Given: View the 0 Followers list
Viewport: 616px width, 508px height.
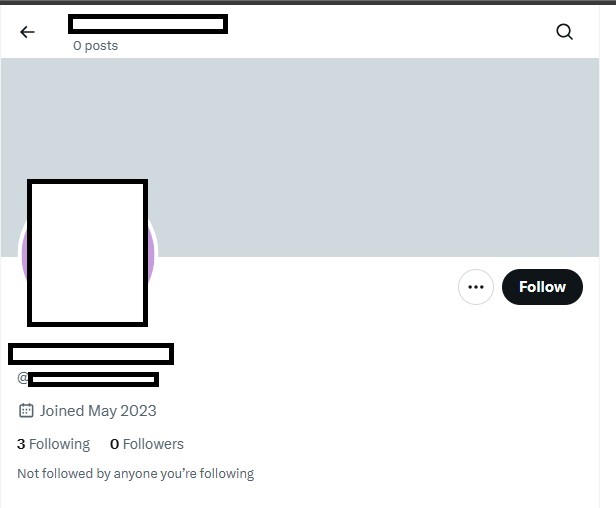Looking at the screenshot, I should pos(147,444).
